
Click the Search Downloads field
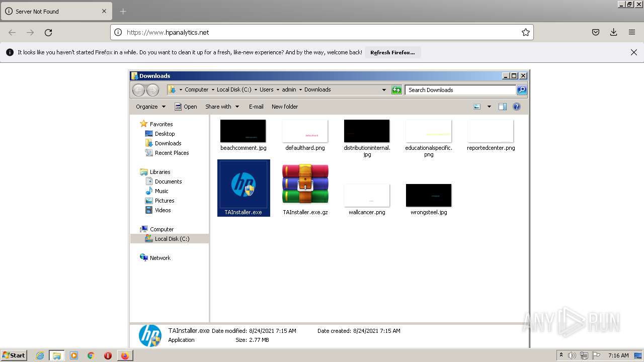(460, 90)
